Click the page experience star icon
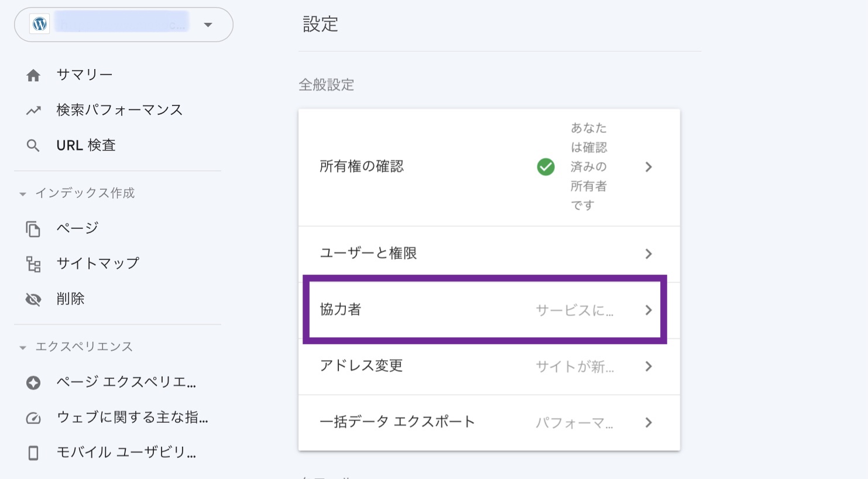Viewport: 868px width, 479px height. (33, 383)
